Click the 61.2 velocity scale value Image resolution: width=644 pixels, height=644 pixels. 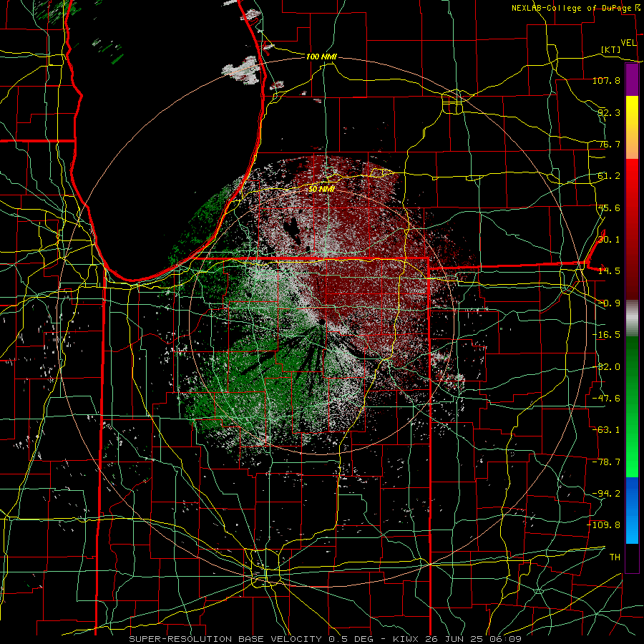point(609,176)
